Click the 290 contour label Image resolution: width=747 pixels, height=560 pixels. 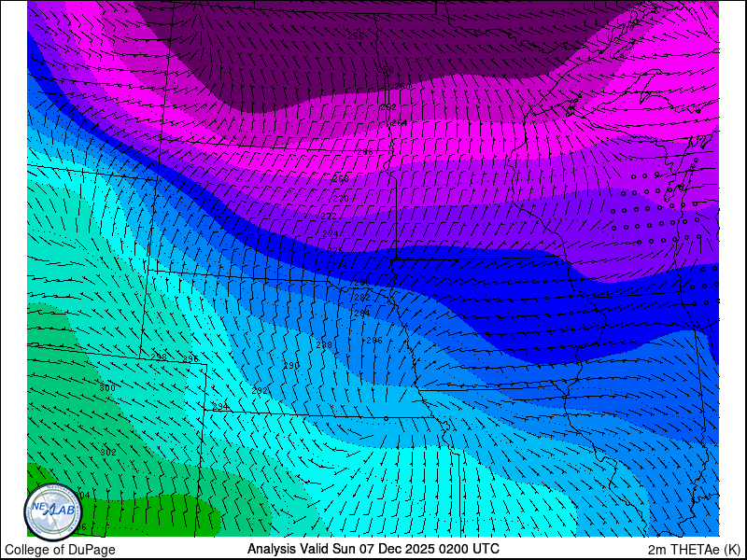point(291,366)
